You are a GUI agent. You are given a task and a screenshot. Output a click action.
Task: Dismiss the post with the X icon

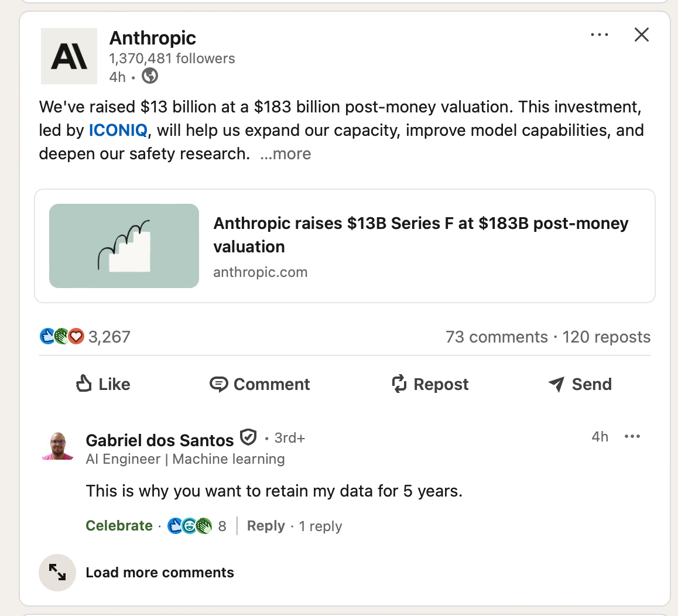pos(642,35)
